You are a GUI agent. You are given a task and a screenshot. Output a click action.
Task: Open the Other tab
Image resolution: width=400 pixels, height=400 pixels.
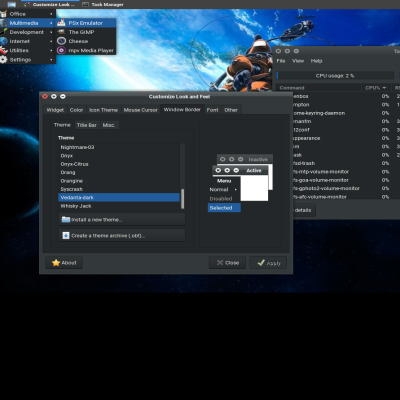pos(231,110)
